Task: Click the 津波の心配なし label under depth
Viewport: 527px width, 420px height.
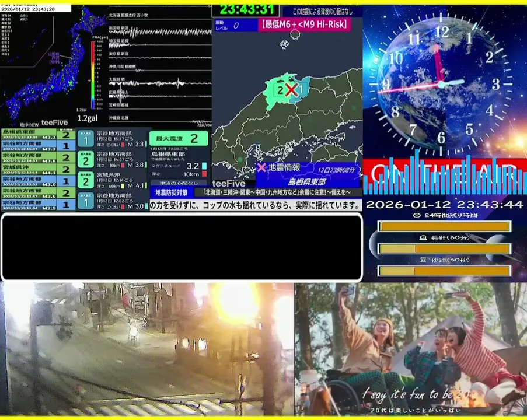Action: coord(179,183)
